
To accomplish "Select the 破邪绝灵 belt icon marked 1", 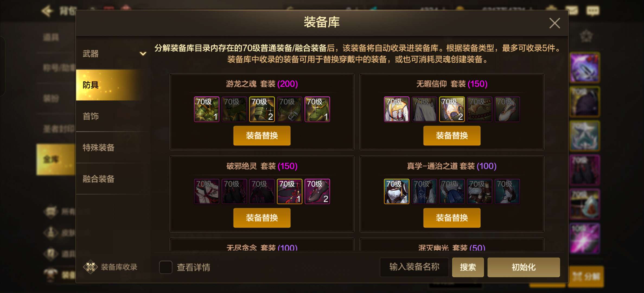I will [x=289, y=192].
